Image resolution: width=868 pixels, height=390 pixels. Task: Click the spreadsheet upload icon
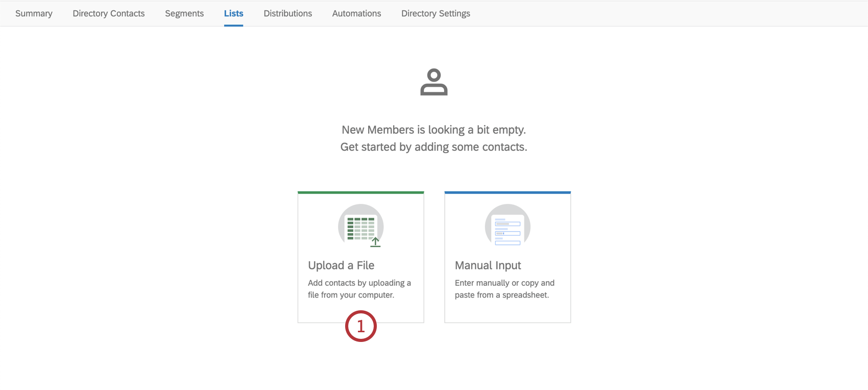click(360, 226)
